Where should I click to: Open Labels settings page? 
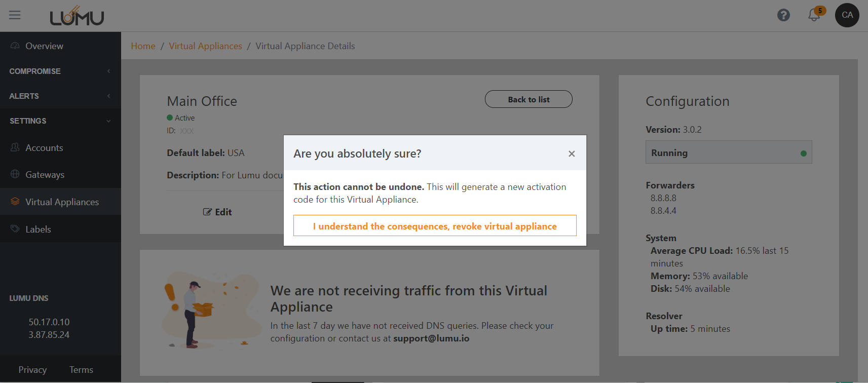[39, 229]
